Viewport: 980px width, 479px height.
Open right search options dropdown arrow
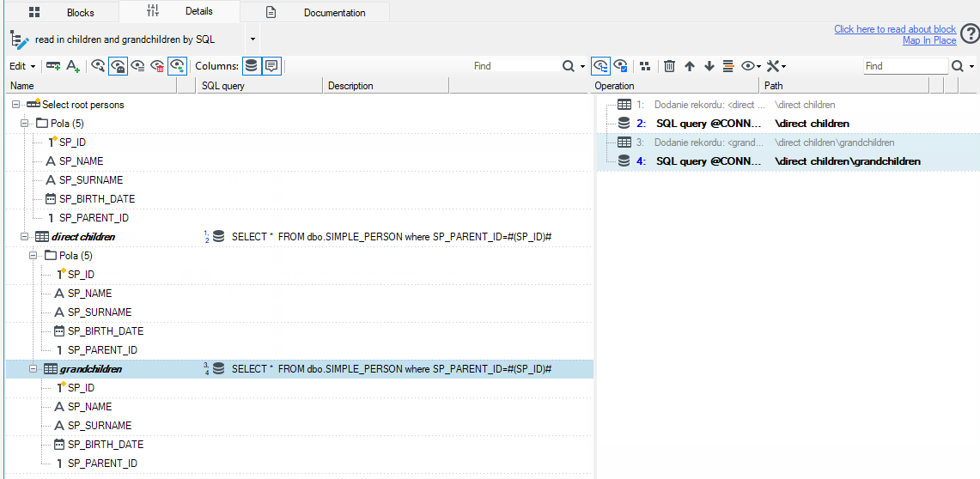(x=972, y=66)
